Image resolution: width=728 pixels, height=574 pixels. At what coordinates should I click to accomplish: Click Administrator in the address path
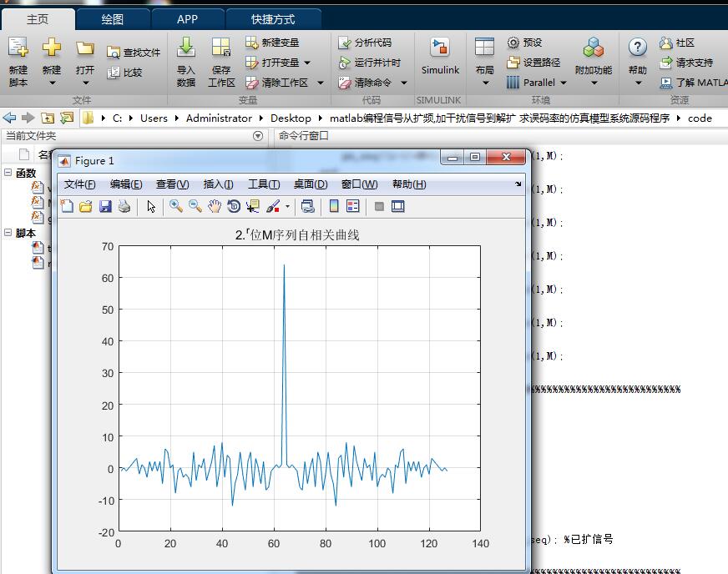click(219, 118)
